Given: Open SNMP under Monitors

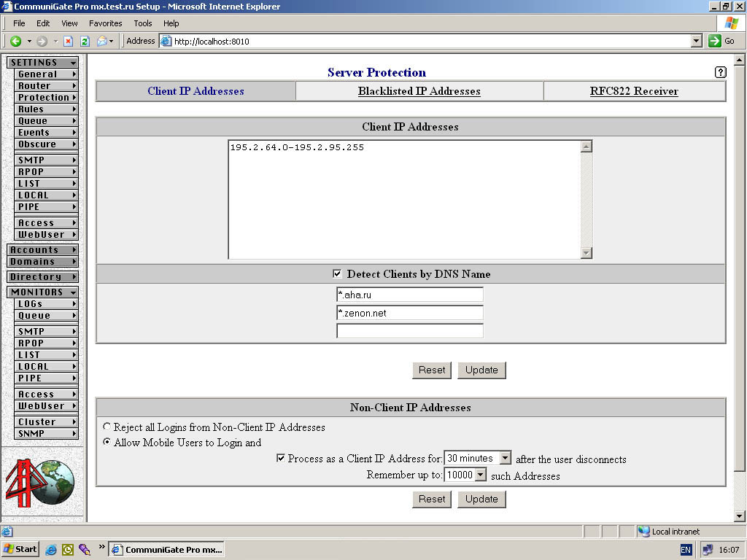Looking at the screenshot, I should pos(47,433).
